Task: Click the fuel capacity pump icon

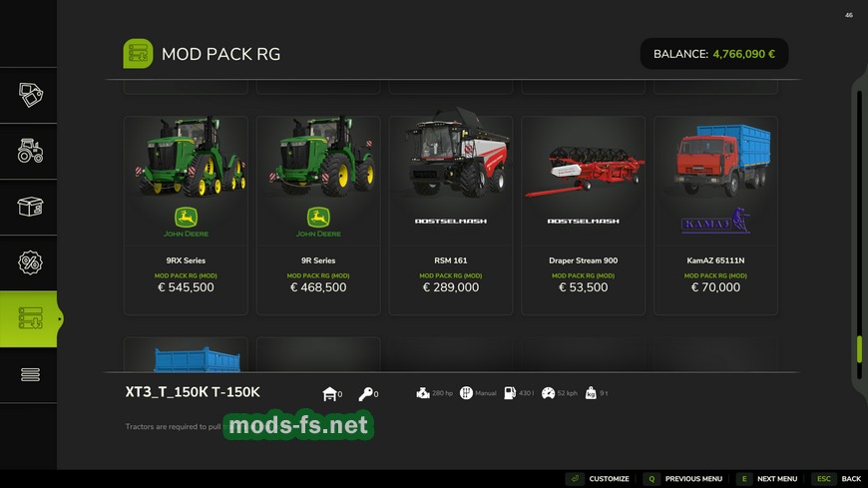Action: 509,393
